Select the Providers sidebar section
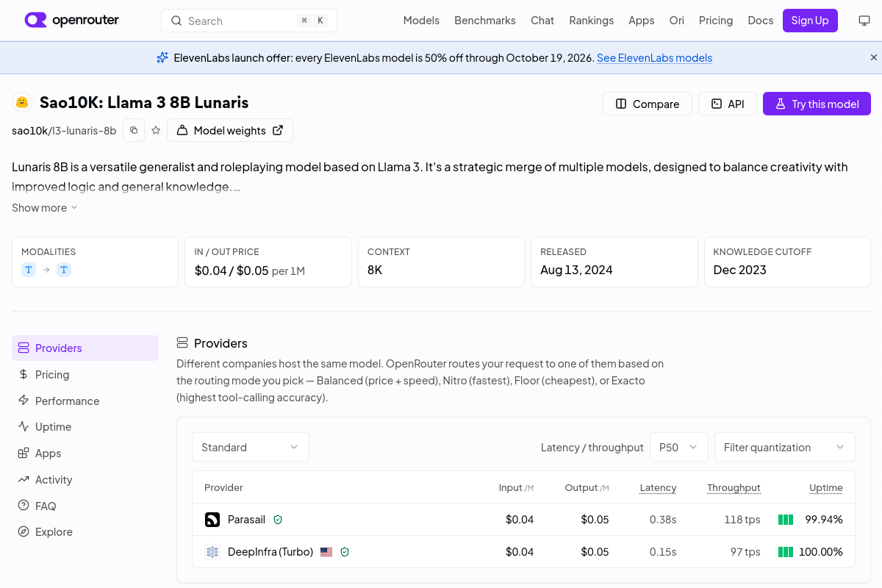882x588 pixels. [85, 348]
